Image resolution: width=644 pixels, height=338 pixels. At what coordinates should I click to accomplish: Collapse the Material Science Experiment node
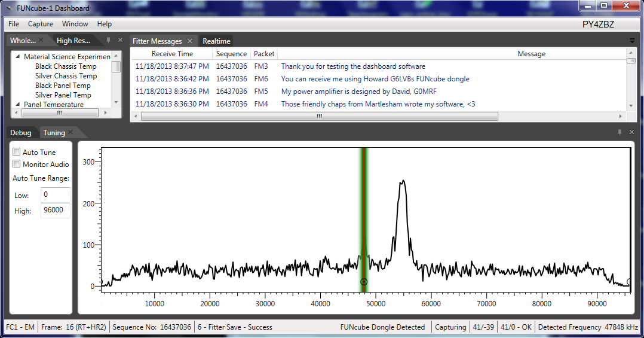tap(18, 57)
